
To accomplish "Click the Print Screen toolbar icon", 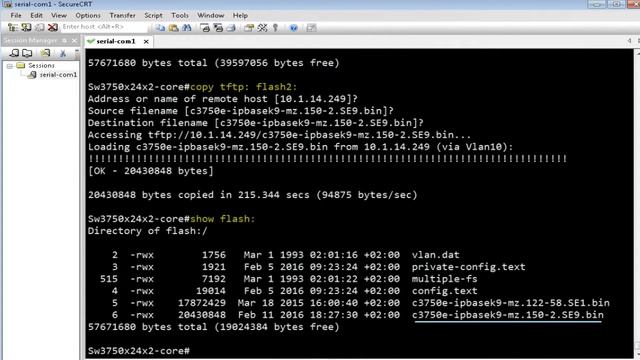I will point(205,27).
